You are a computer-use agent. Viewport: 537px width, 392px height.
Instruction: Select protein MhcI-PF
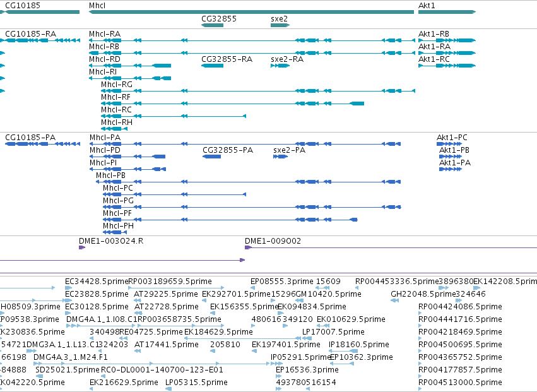230,220
